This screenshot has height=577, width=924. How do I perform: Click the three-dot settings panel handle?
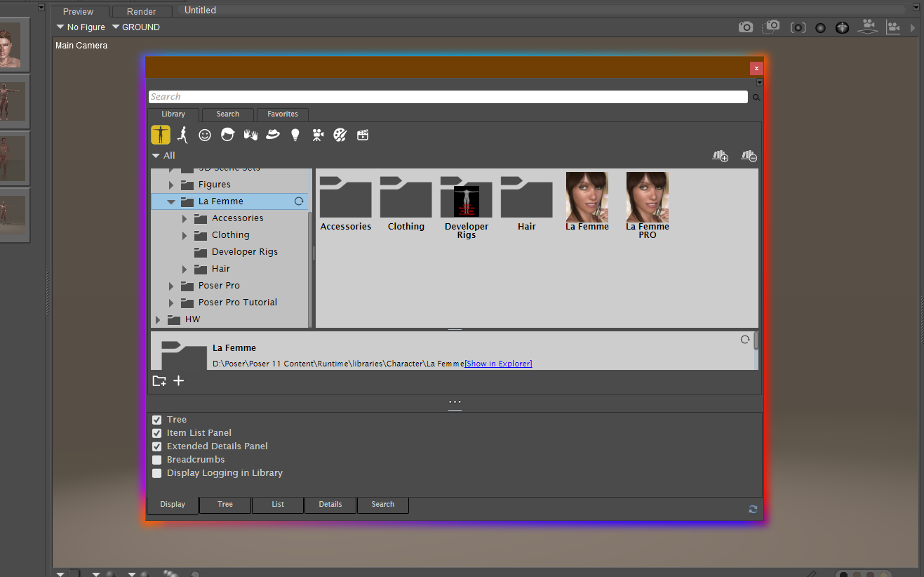pyautogui.click(x=455, y=403)
